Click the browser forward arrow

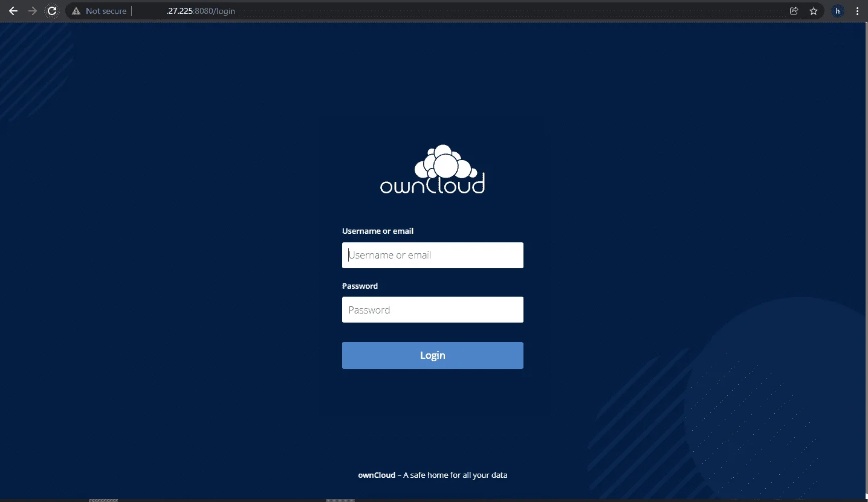point(33,11)
